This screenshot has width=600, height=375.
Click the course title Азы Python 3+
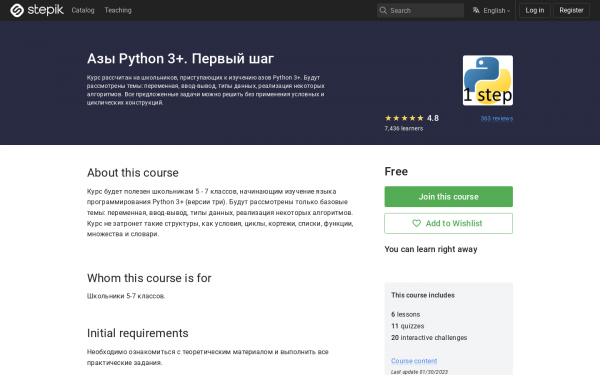(180, 59)
